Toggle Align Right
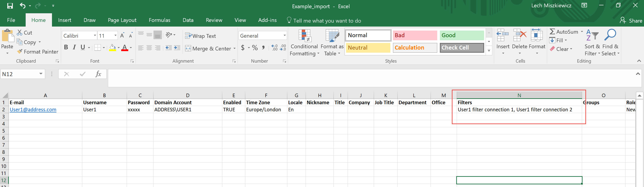644x187 pixels. (158, 48)
